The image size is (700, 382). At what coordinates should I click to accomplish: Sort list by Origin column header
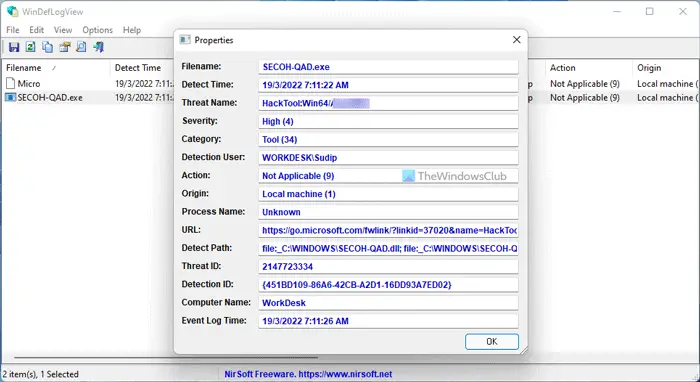[666, 68]
